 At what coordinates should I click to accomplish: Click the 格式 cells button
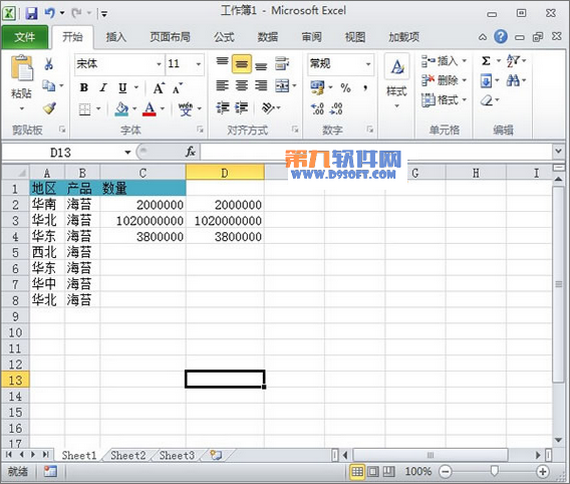point(443,100)
